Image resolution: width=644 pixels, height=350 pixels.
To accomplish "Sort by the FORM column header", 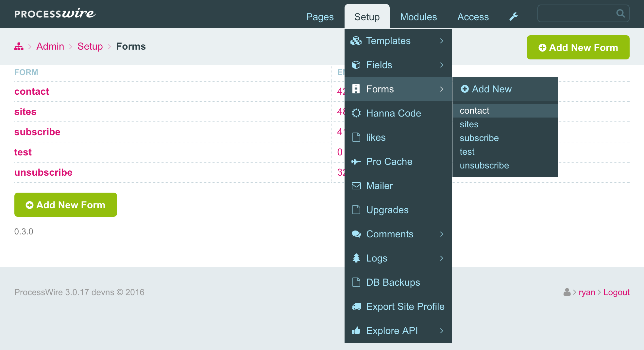I will pos(26,72).
